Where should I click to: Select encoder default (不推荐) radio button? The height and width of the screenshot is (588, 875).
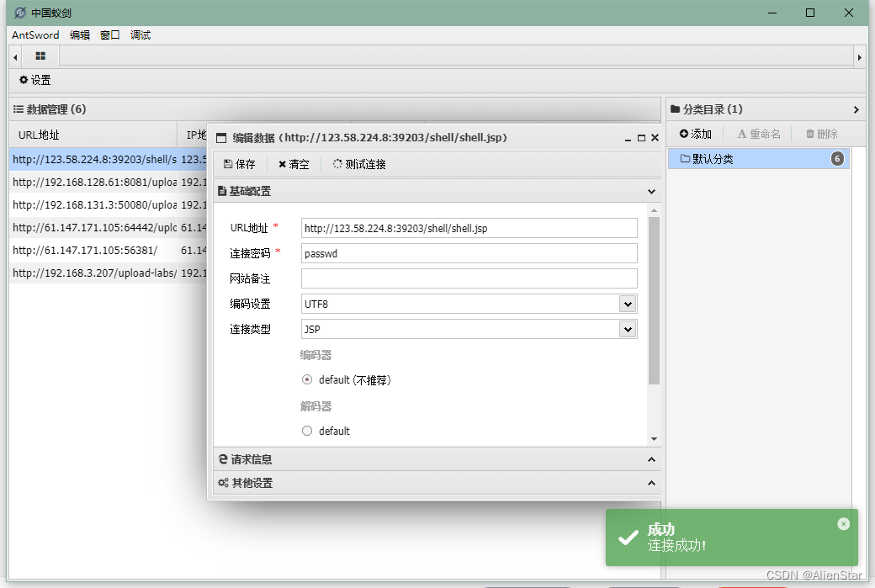(x=307, y=380)
